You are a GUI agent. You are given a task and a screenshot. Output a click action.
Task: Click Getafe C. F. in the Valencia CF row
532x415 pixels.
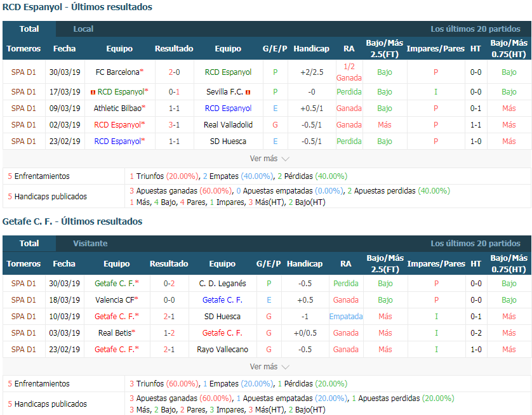pyautogui.click(x=222, y=300)
